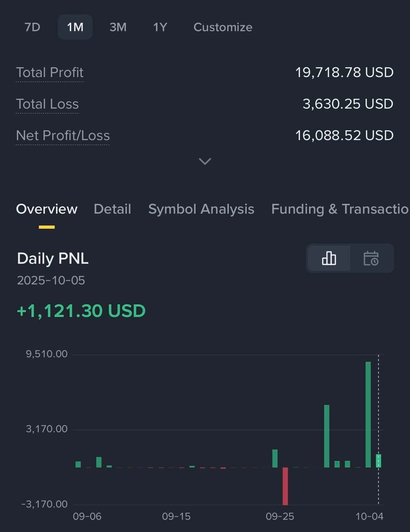Select the 1M time range
Image resolution: width=410 pixels, height=532 pixels.
coord(75,27)
